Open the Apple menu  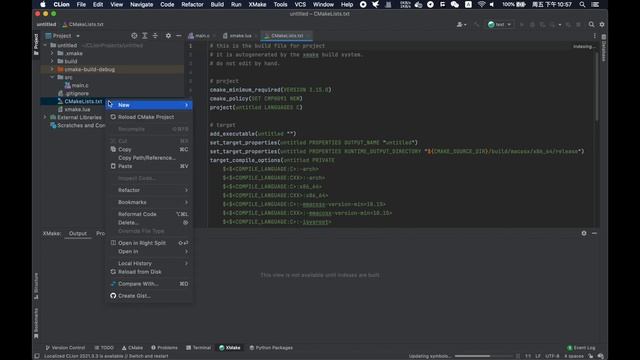click(x=43, y=4)
